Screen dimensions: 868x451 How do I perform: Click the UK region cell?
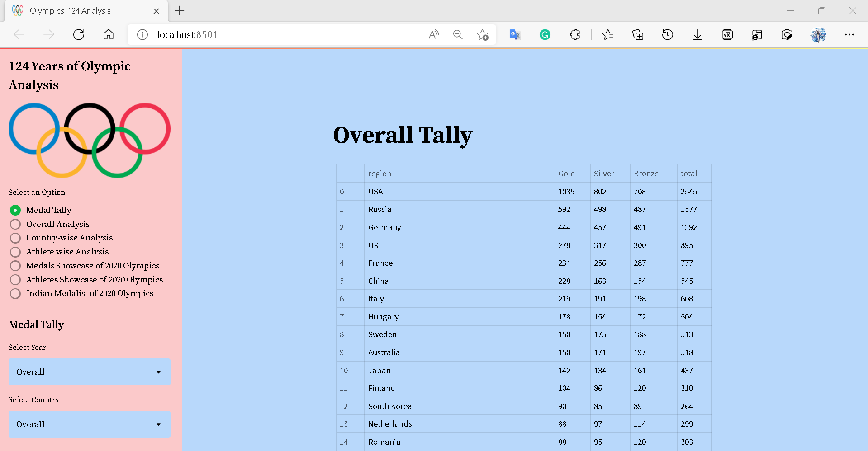click(x=460, y=245)
